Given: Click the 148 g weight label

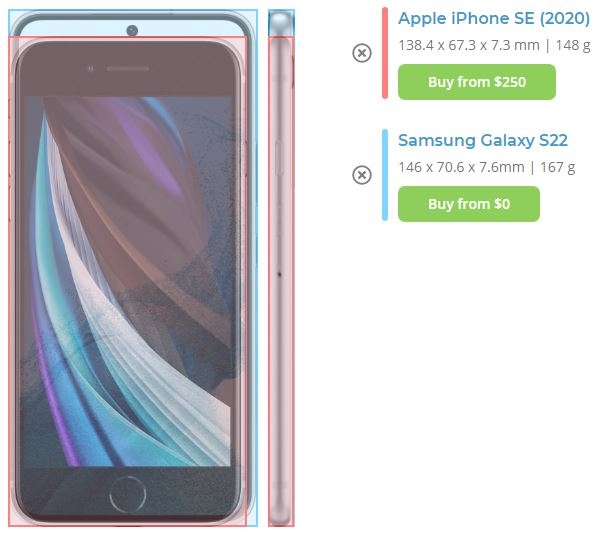Looking at the screenshot, I should [573, 45].
